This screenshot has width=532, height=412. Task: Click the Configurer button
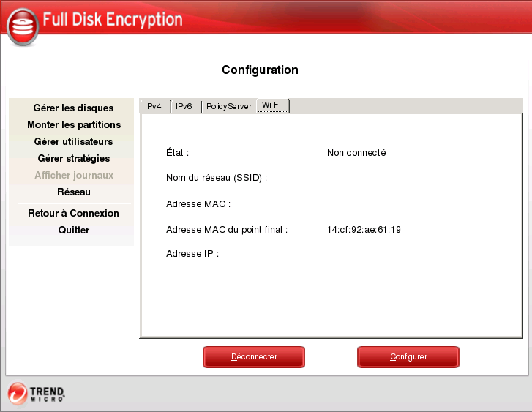[408, 357]
